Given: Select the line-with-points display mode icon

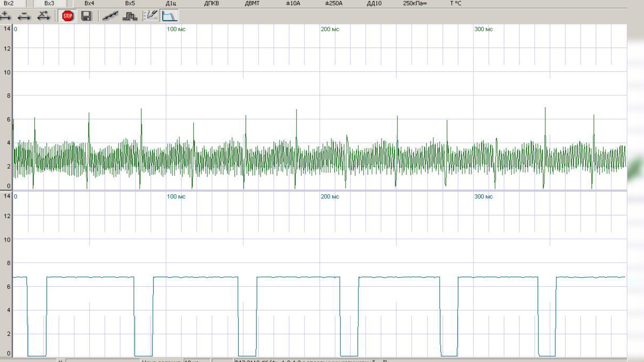Looking at the screenshot, I should (x=110, y=16).
